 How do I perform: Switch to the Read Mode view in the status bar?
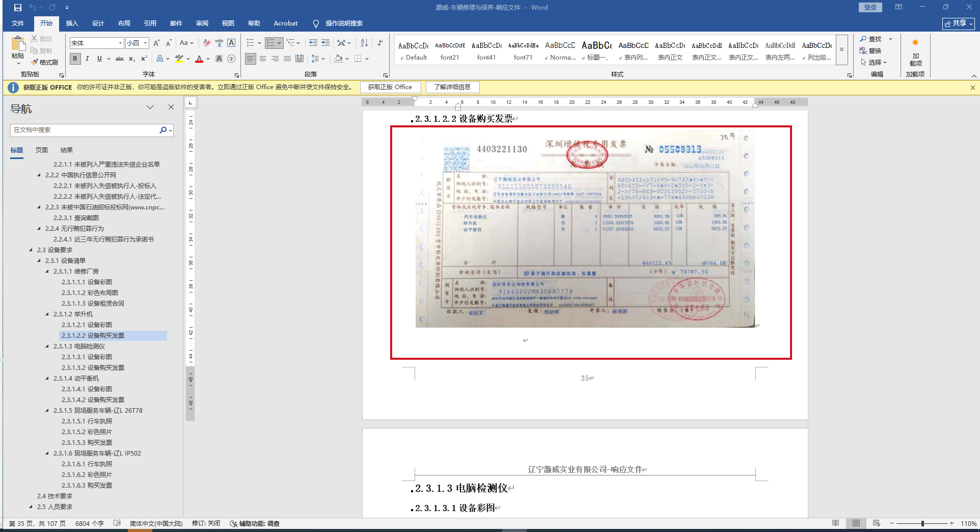coord(836,523)
